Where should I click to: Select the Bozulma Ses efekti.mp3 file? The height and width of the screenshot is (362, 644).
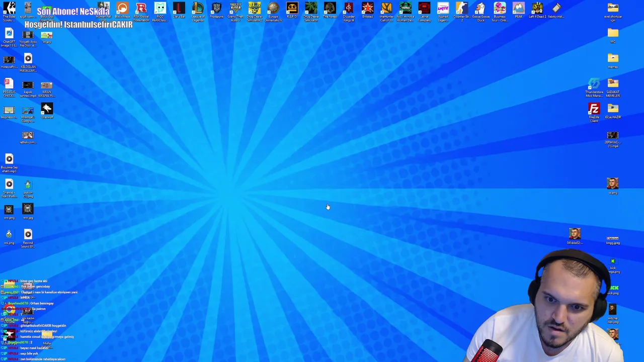(x=9, y=163)
